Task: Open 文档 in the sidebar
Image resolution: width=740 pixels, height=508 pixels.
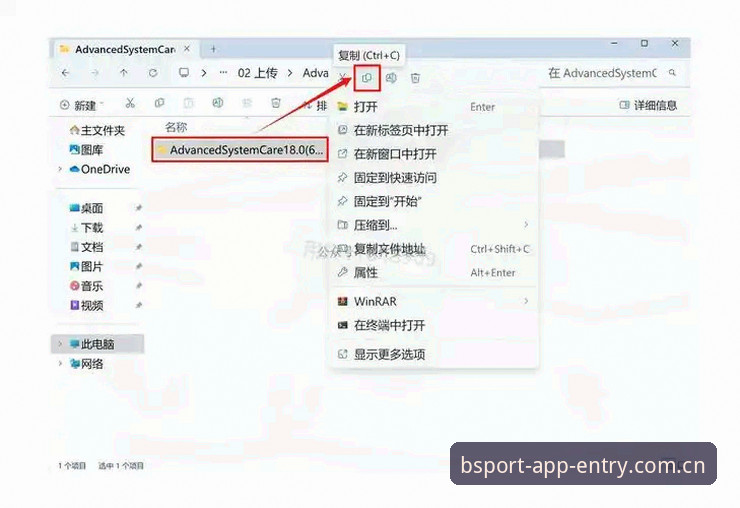Action: 86,247
